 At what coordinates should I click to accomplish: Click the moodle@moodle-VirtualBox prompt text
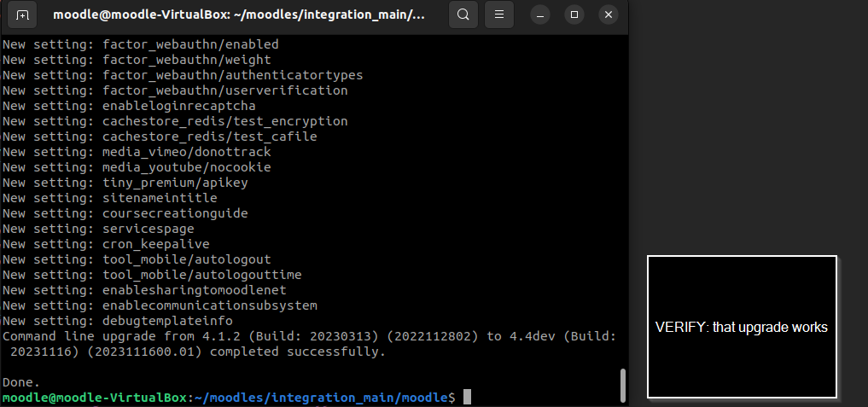click(x=95, y=398)
